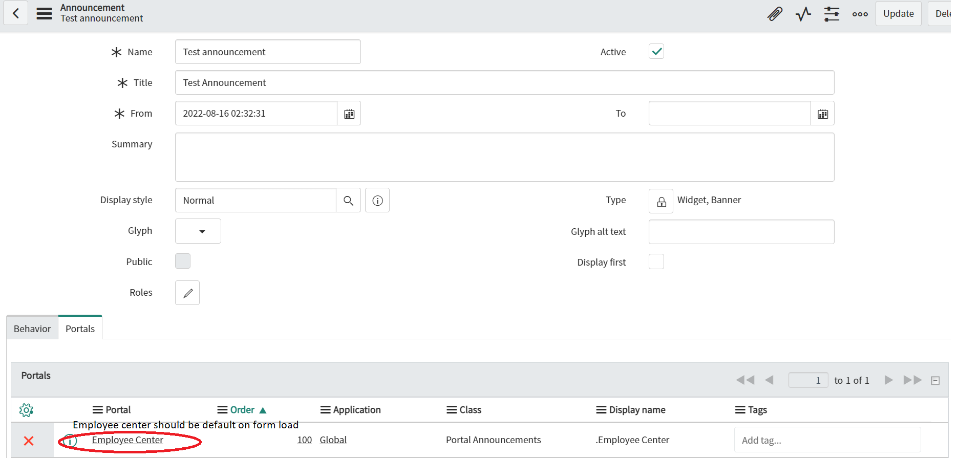Open the From date calendar picker
The width and height of the screenshot is (980, 458).
[x=349, y=114]
